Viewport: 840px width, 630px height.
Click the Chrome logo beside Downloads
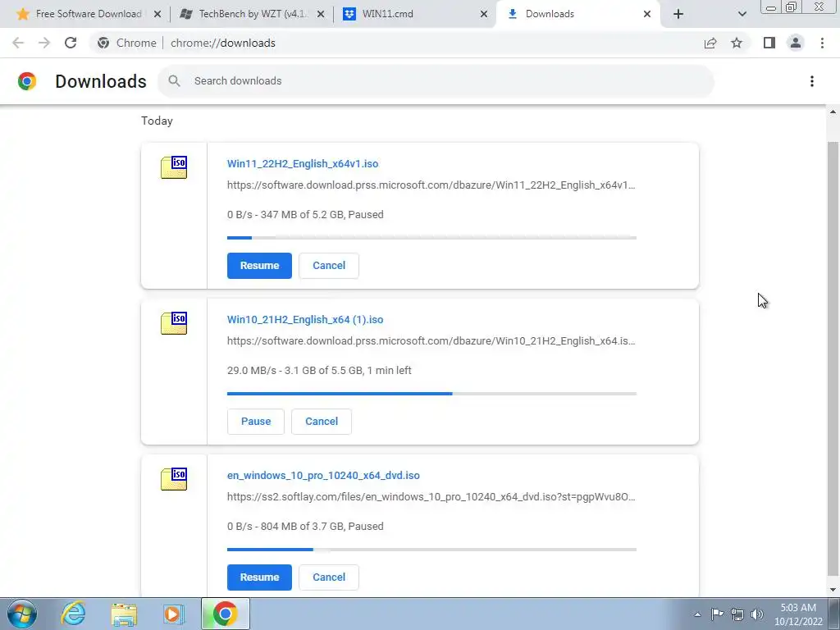pyautogui.click(x=27, y=81)
